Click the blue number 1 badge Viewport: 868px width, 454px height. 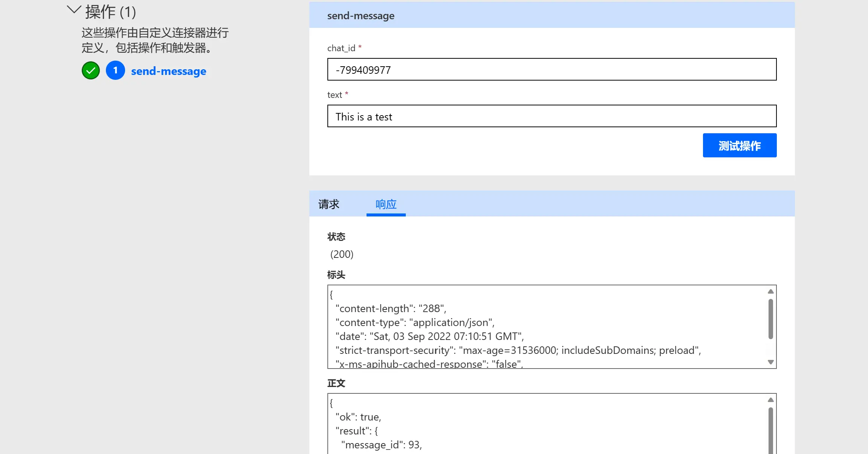pos(115,70)
